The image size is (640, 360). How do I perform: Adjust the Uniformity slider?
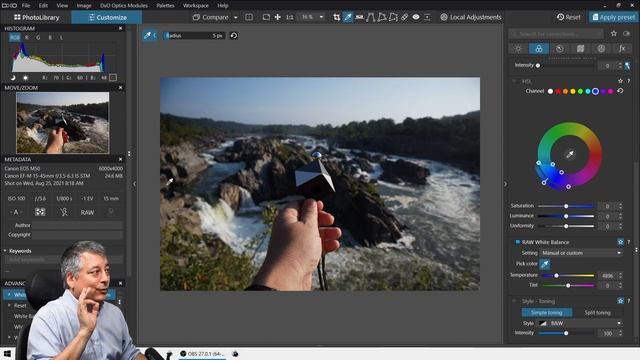tap(566, 226)
